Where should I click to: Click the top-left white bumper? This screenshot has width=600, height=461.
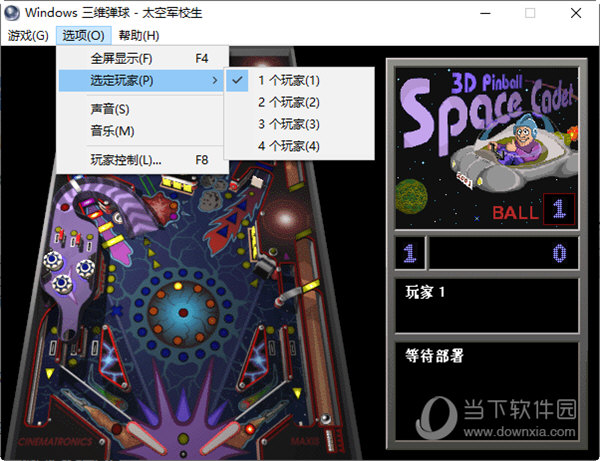(x=53, y=260)
